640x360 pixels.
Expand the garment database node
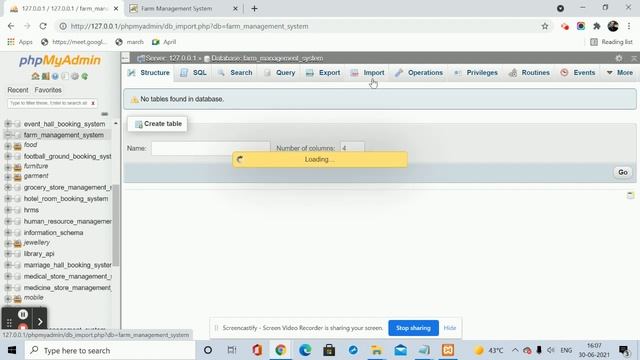point(8,177)
